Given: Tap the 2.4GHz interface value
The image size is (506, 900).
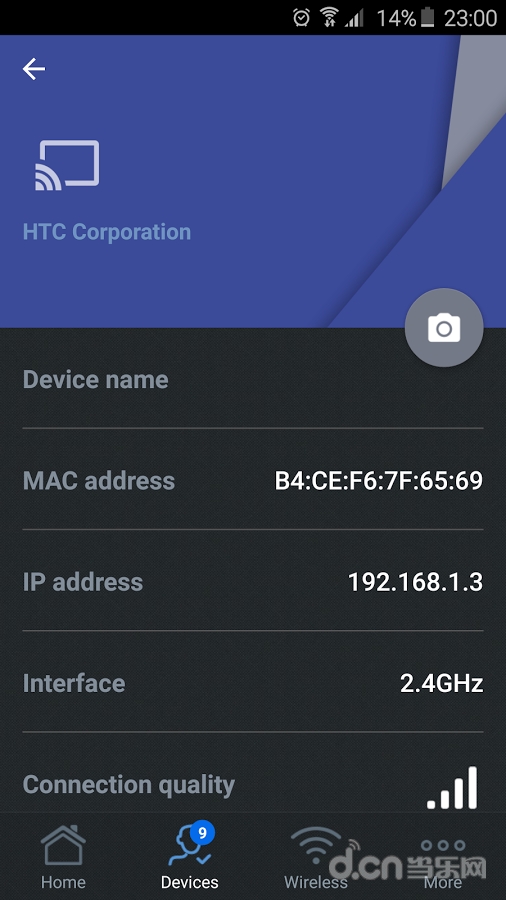Looking at the screenshot, I should [441, 683].
